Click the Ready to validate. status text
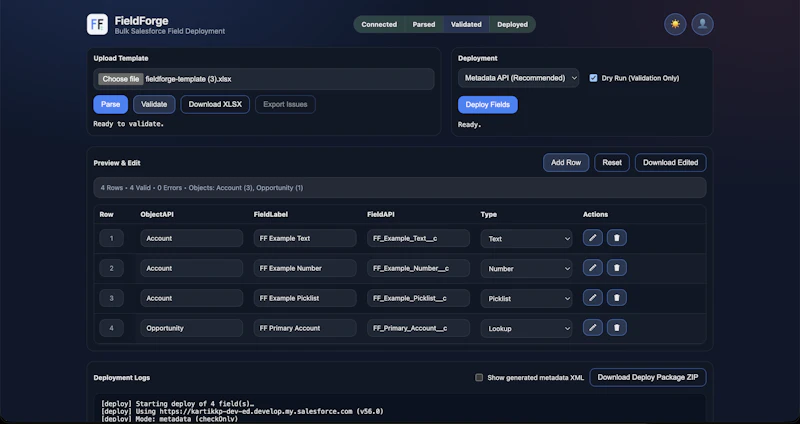The height and width of the screenshot is (424, 800). point(129,124)
